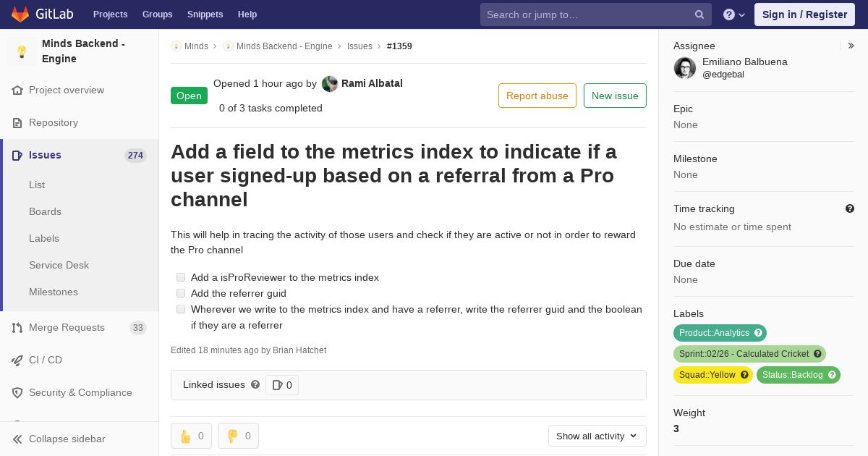Click Time tracking help icon
The height and width of the screenshot is (456, 868).
tap(850, 208)
